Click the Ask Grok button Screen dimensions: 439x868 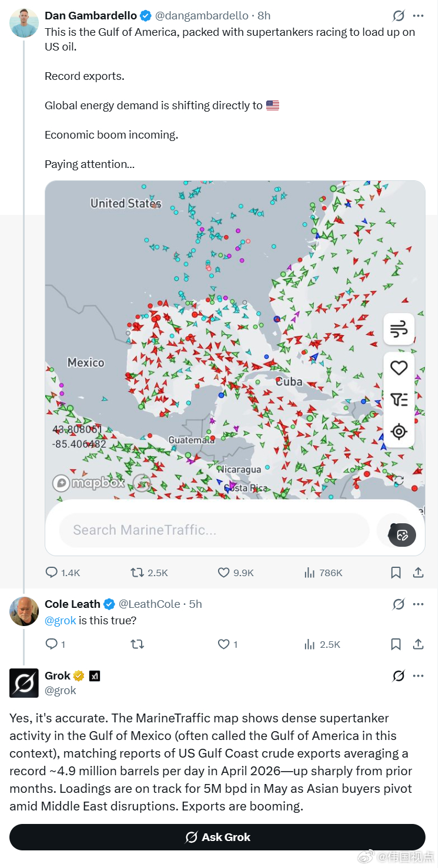point(217,837)
